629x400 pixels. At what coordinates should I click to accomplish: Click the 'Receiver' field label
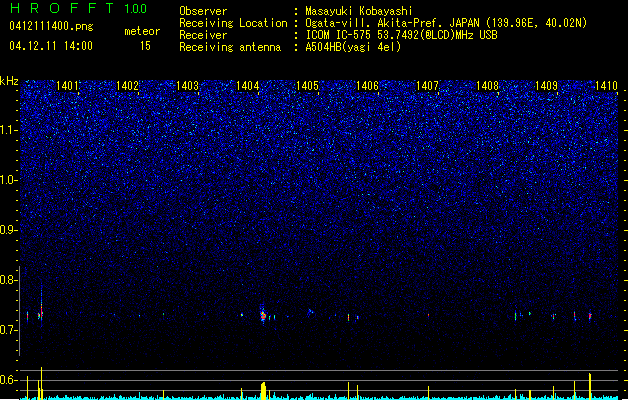point(203,35)
